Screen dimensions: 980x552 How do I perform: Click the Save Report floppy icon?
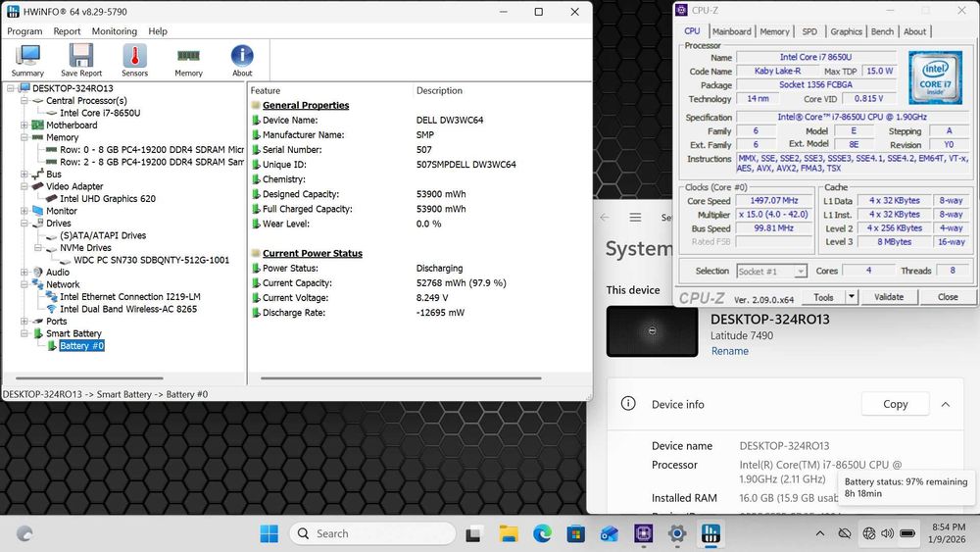pyautogui.click(x=81, y=61)
